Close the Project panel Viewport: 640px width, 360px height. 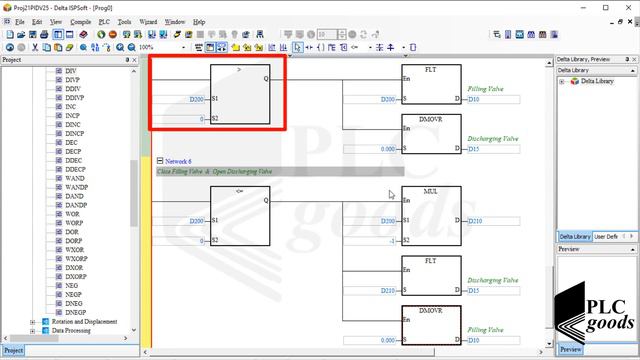135,60
